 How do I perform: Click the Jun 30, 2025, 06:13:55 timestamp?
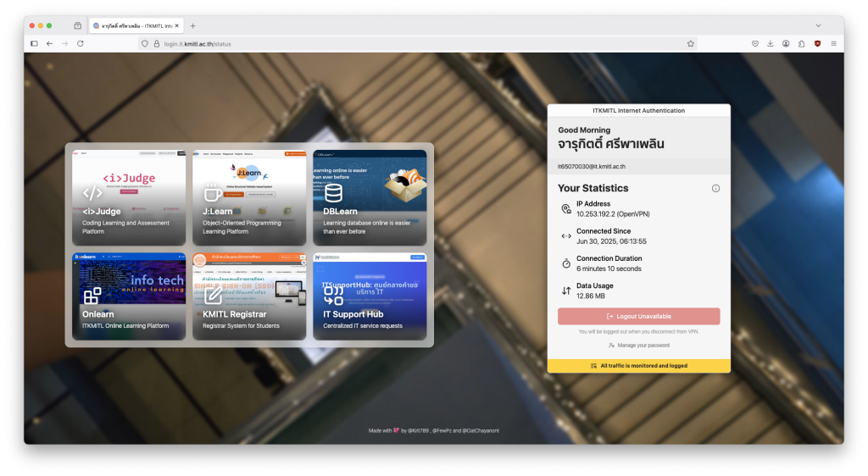tap(611, 241)
